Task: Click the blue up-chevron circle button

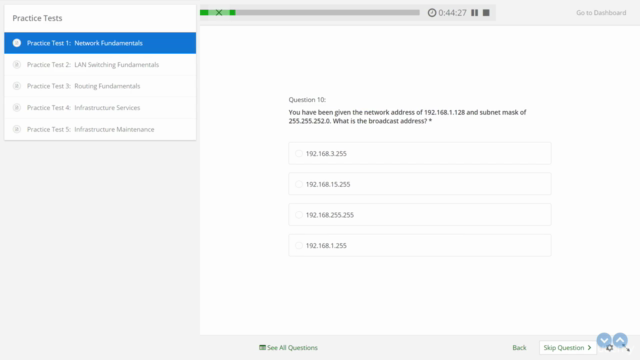Action: [620, 340]
